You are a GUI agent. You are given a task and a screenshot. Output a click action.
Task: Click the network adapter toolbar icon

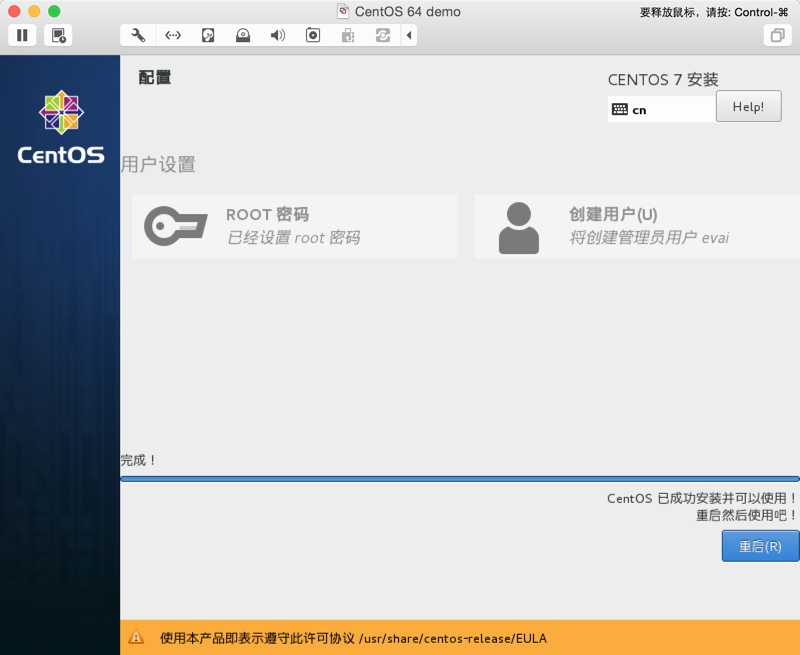tap(173, 35)
